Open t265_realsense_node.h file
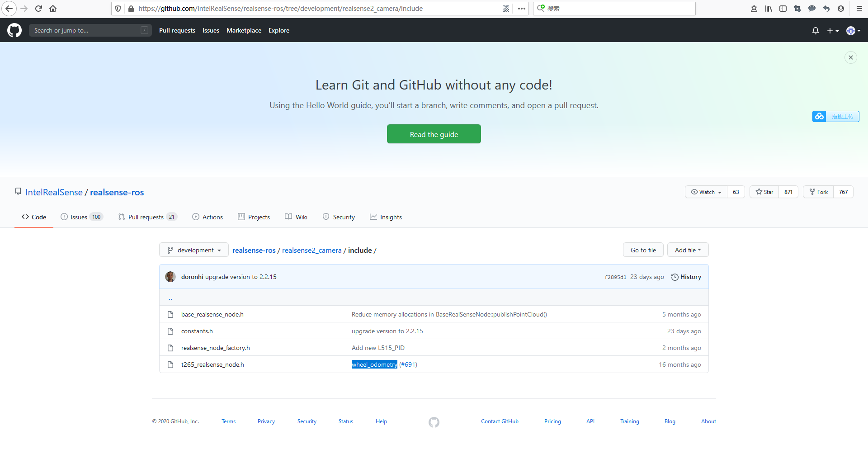The height and width of the screenshot is (454, 868). coord(212,364)
